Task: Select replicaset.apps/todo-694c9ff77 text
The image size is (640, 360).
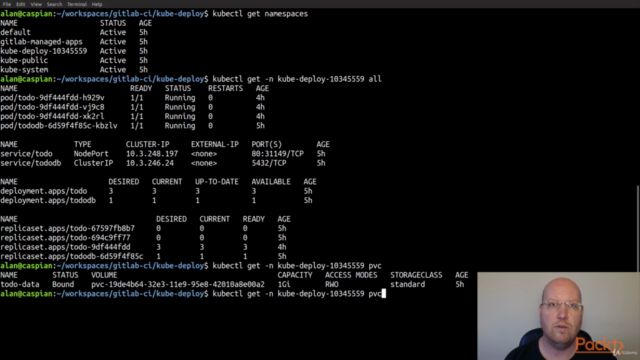Action: point(65,238)
